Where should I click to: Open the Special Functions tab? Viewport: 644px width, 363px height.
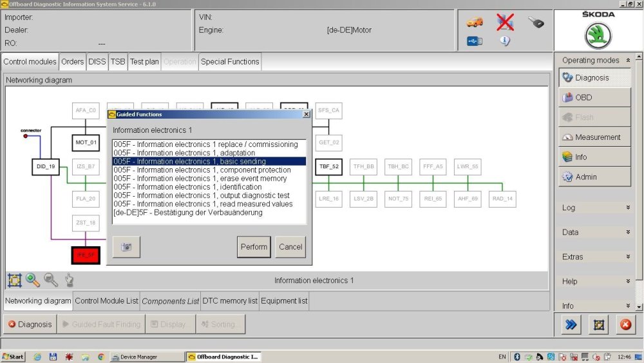[x=230, y=62]
